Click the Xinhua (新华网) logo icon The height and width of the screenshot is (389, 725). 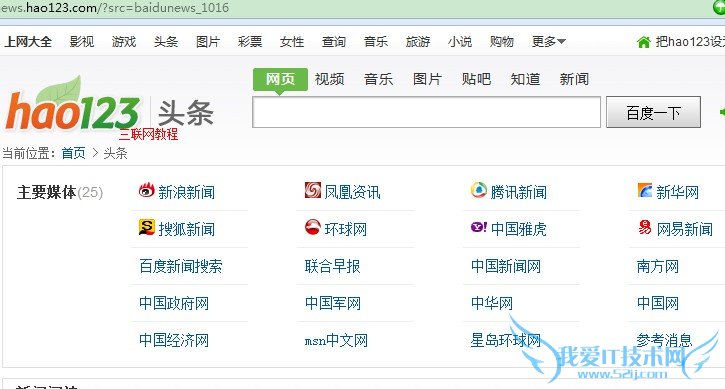point(645,190)
